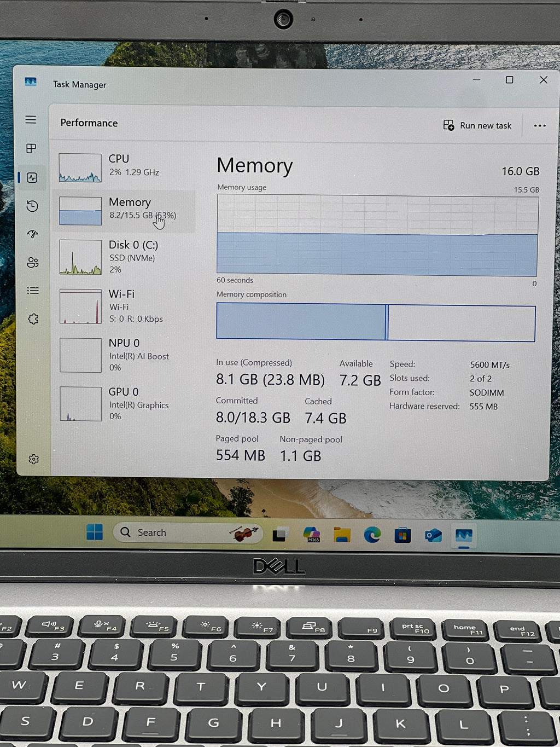Open the Processes page icon

coord(31,148)
